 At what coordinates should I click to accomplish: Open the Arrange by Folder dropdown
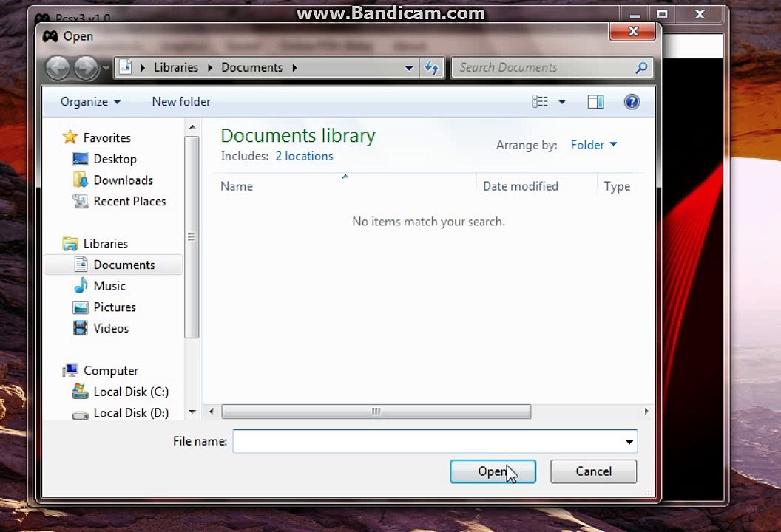594,145
